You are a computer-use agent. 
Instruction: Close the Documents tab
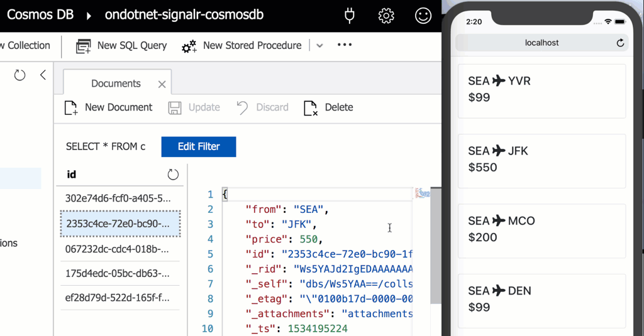point(162,84)
